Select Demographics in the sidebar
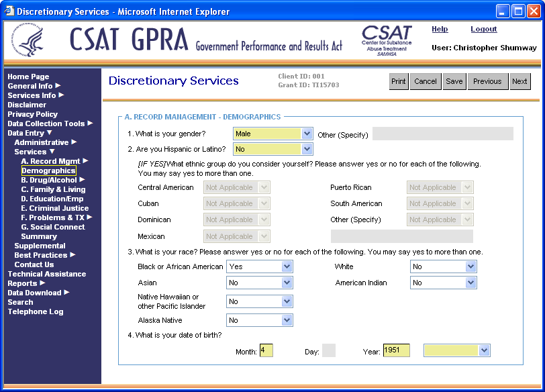Image resolution: width=545 pixels, height=392 pixels. click(48, 170)
